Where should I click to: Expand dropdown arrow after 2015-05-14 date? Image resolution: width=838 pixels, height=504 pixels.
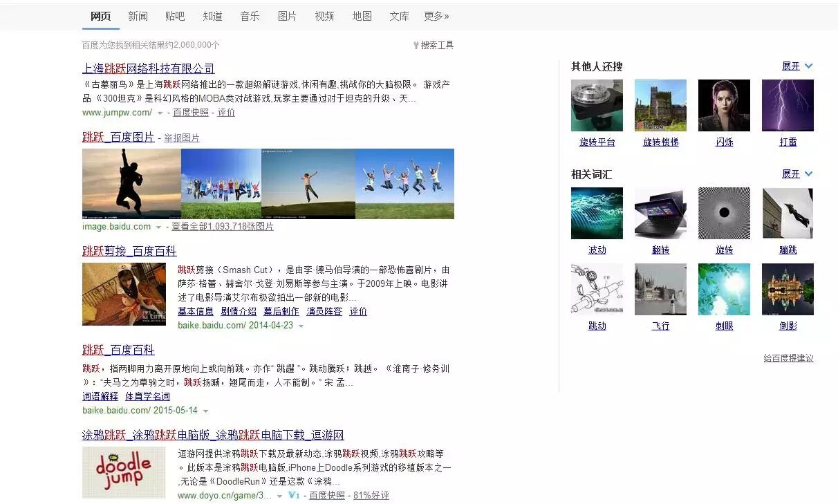[205, 411]
